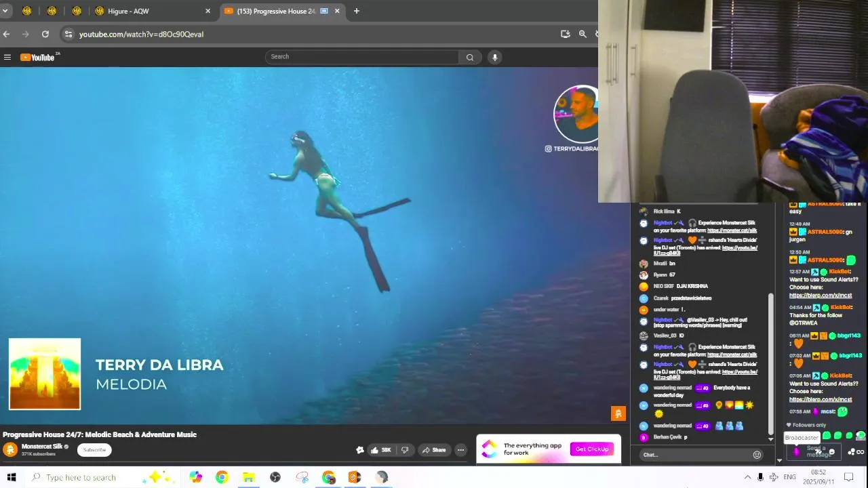Open the tab search dropdown arrow
The image size is (868, 488).
click(x=5, y=11)
